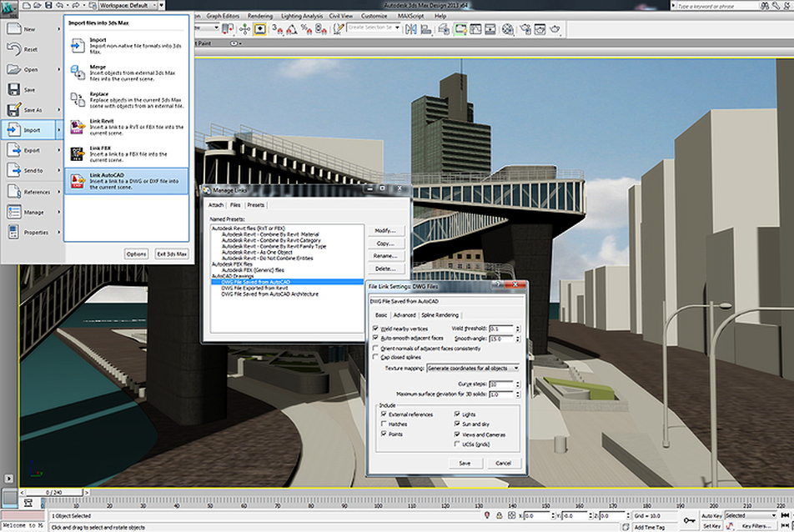Click the Reset icon in application menu
794x532 pixels.
click(13, 49)
